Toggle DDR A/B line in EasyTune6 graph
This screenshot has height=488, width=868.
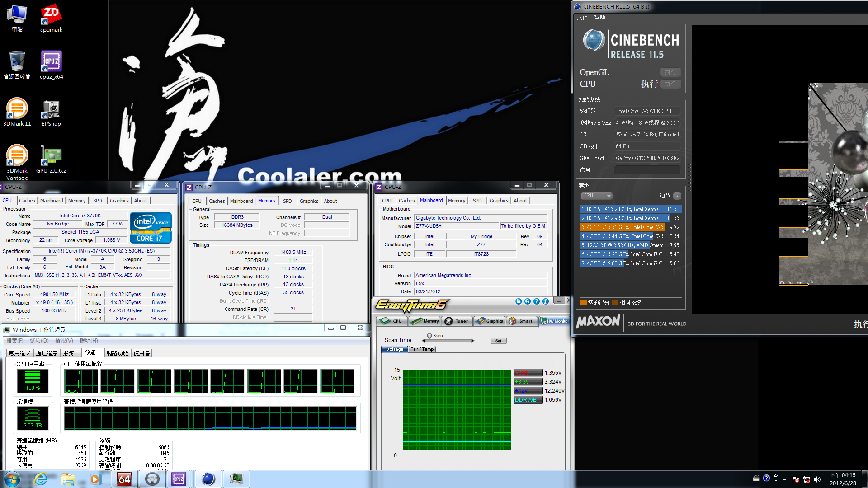click(528, 400)
